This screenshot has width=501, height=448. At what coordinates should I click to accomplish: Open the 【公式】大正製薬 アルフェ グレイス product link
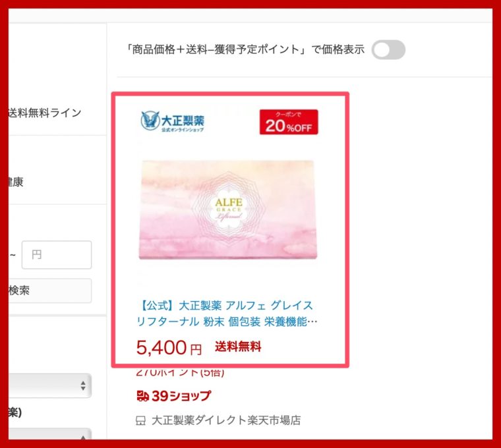click(227, 313)
